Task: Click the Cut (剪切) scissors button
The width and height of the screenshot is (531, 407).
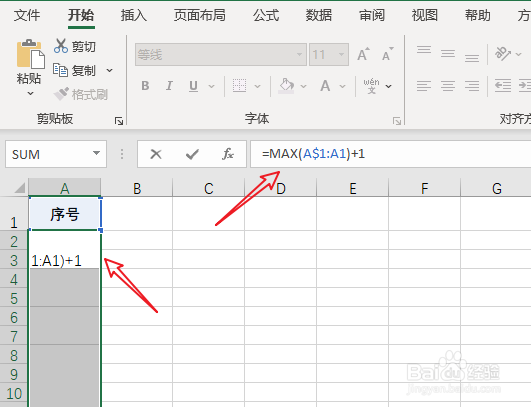Action: pos(74,46)
